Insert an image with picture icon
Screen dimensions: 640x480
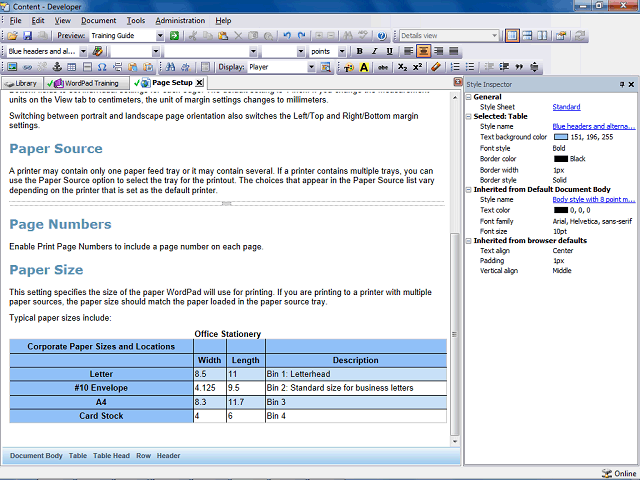coord(13,67)
